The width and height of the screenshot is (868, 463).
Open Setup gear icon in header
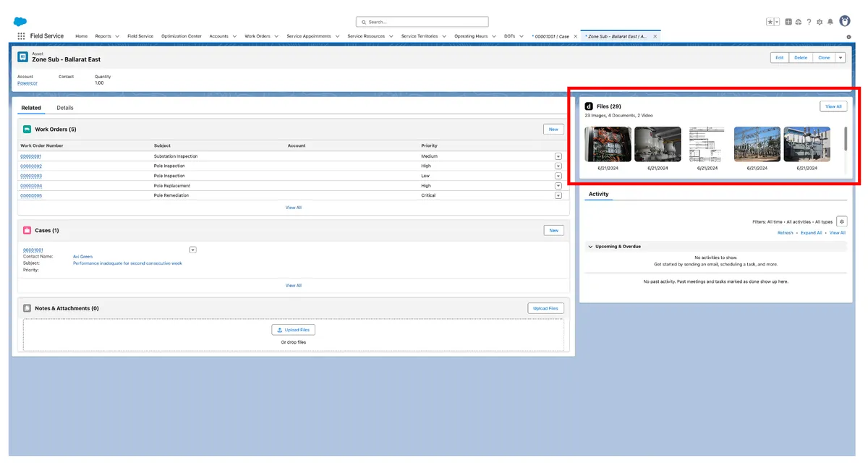point(820,22)
